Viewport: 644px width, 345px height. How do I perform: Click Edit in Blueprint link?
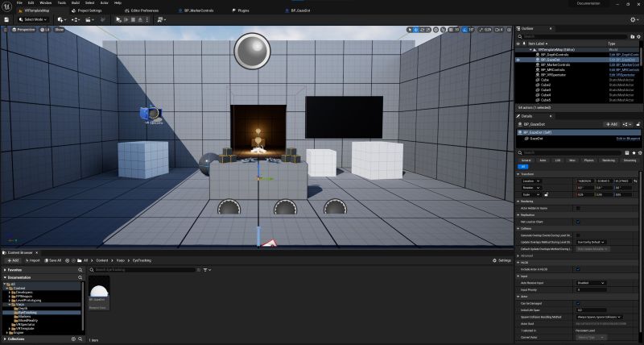click(x=628, y=139)
